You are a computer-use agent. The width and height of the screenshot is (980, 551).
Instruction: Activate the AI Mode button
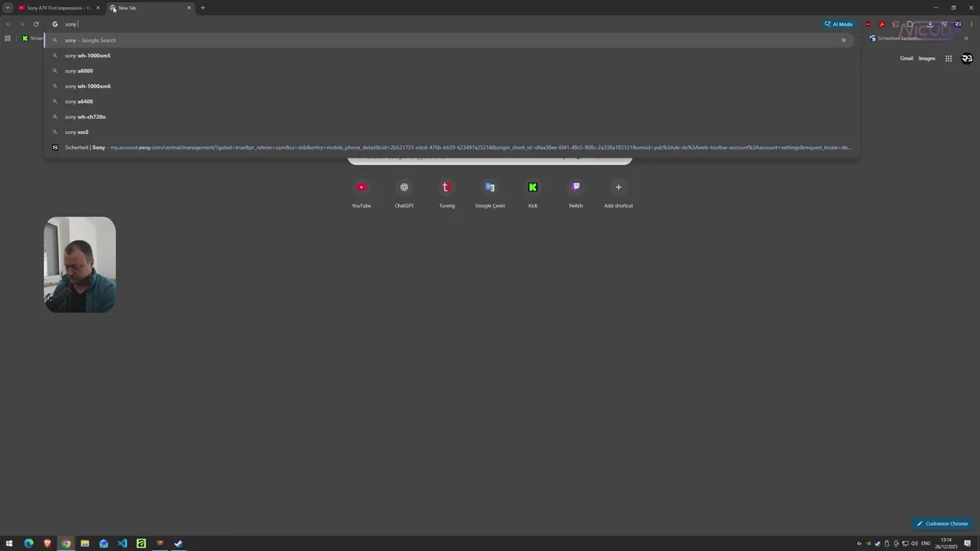(x=838, y=24)
